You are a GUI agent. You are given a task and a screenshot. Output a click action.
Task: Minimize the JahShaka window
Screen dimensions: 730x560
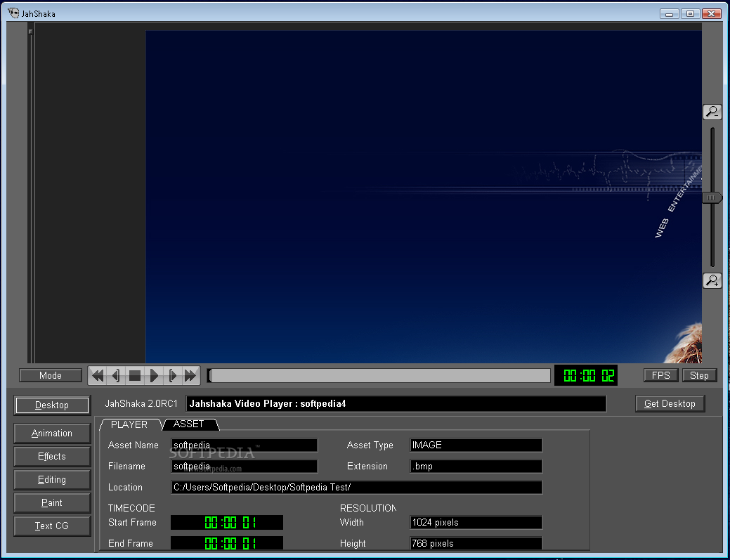tap(669, 14)
